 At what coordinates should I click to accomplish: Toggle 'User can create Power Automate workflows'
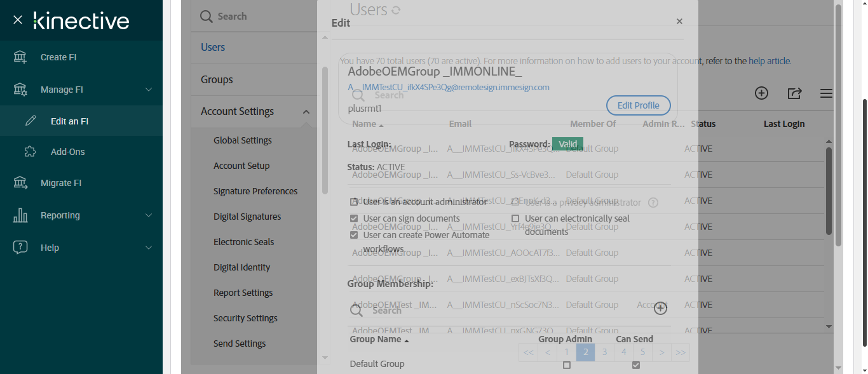click(354, 235)
